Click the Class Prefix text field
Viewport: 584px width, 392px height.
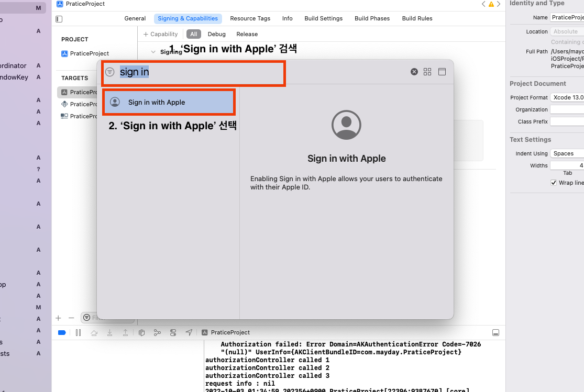click(x=567, y=122)
